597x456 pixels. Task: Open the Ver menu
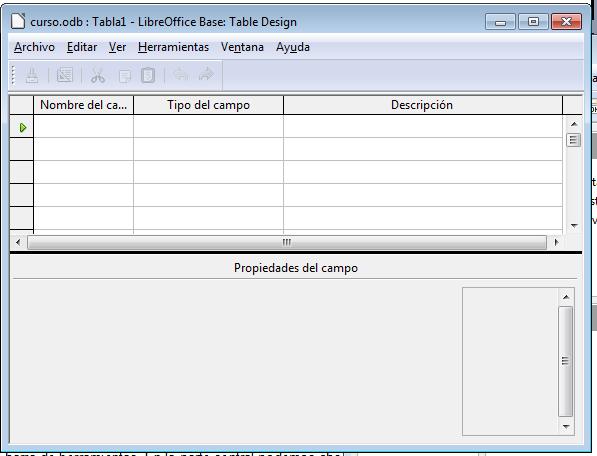[117, 47]
